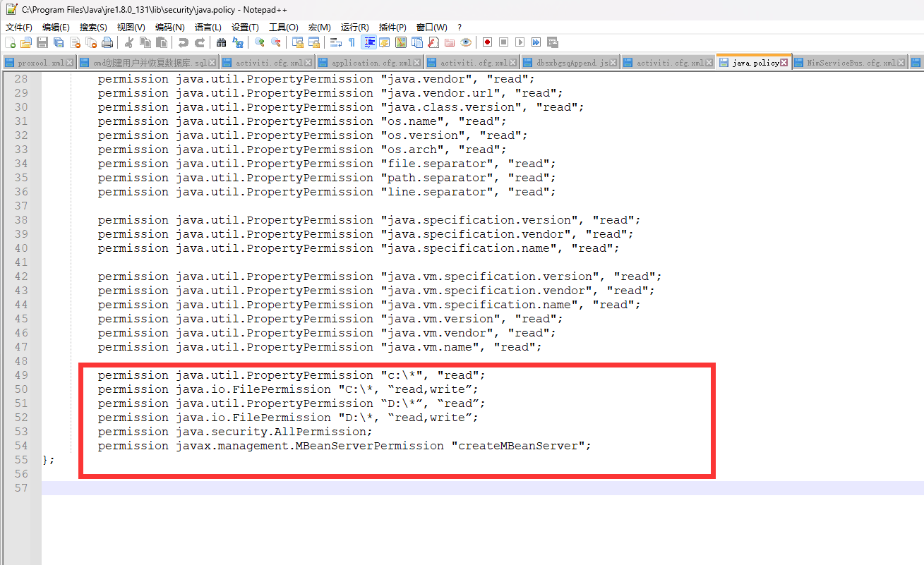
Task: Open the Document List panel
Action: click(416, 42)
